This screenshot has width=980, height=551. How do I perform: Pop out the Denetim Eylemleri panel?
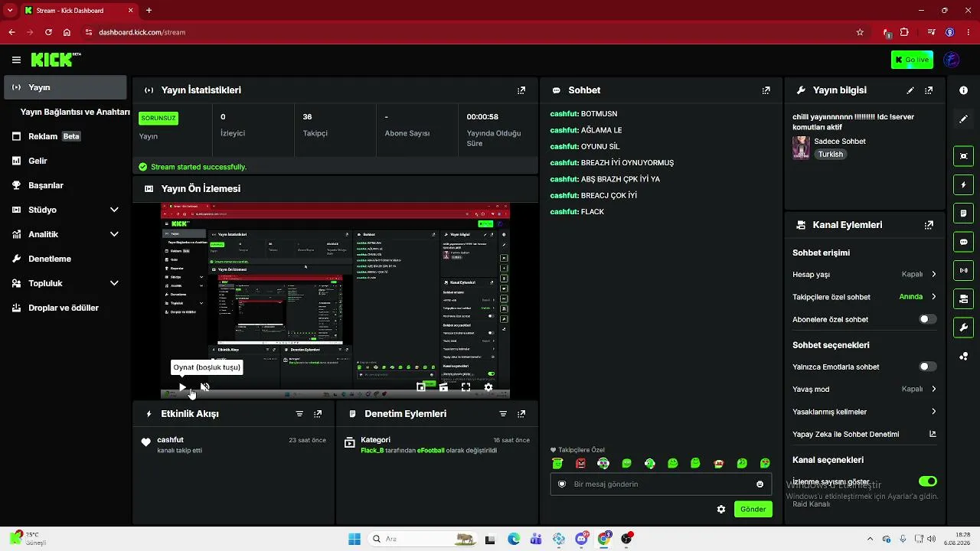(x=521, y=414)
